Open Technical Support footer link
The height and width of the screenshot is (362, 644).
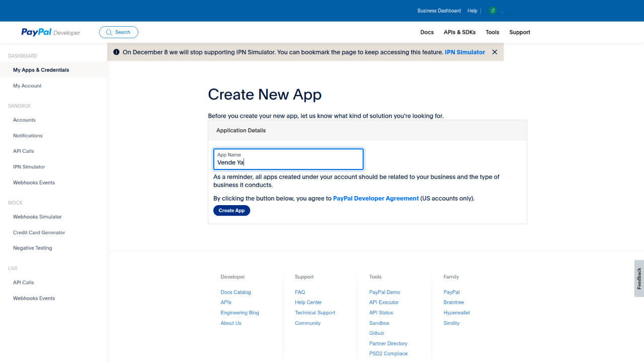tap(315, 313)
